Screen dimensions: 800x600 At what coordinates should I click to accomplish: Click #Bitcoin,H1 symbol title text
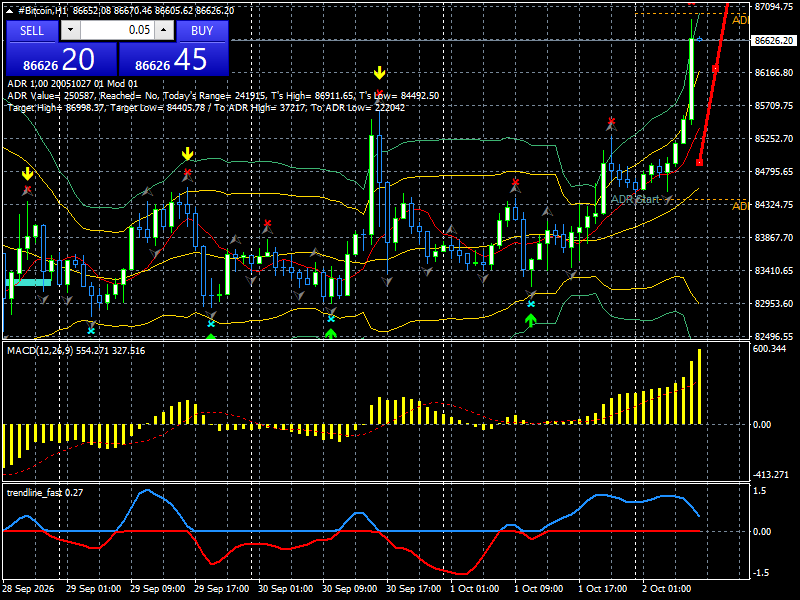42,11
